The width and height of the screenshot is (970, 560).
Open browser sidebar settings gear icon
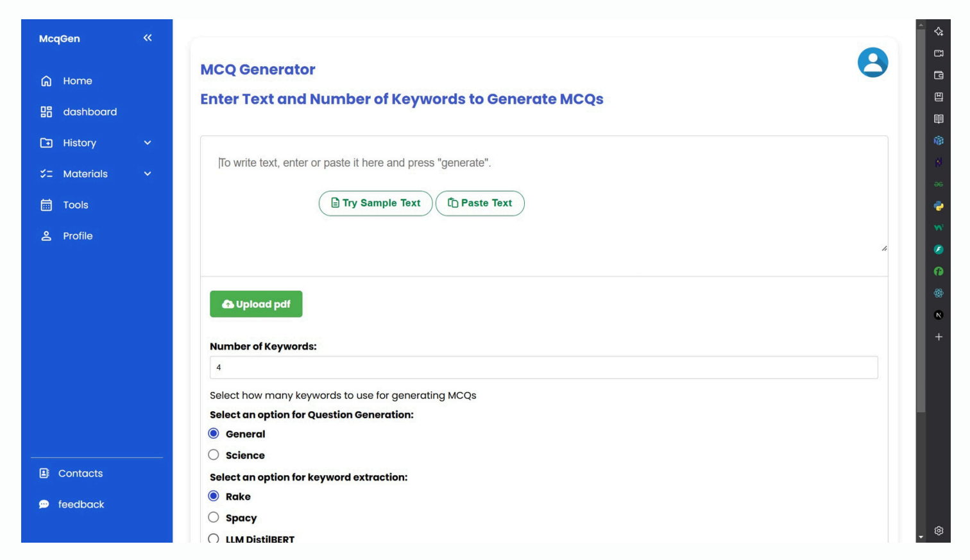[939, 530]
